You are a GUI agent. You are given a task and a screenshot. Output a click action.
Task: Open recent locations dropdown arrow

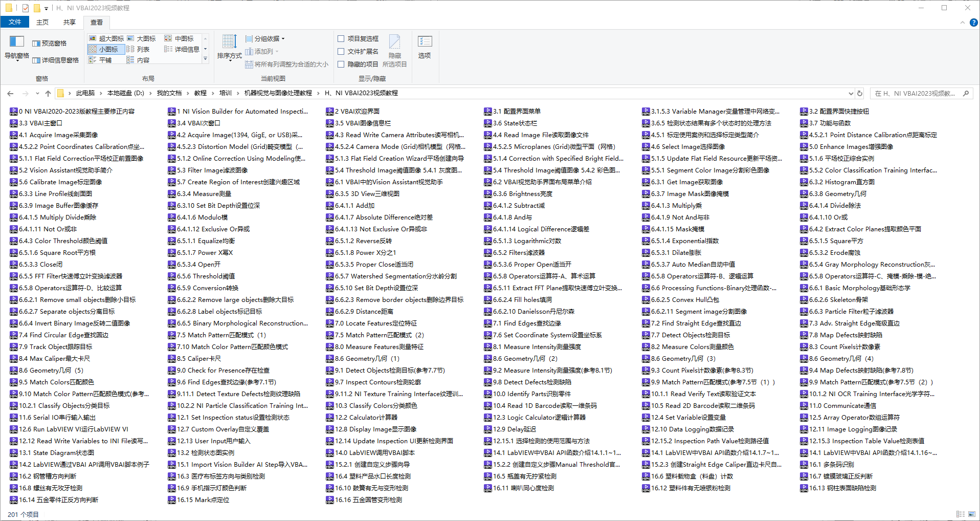point(37,93)
